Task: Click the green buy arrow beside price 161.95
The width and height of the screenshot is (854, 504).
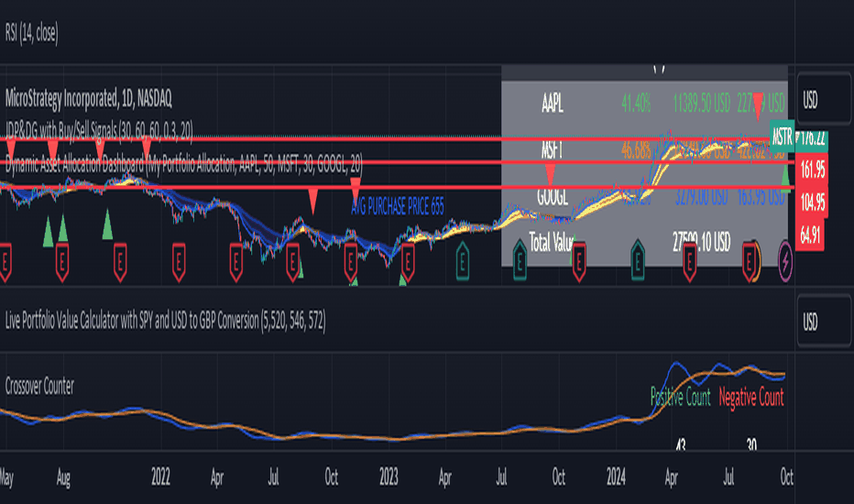Action: point(786,177)
